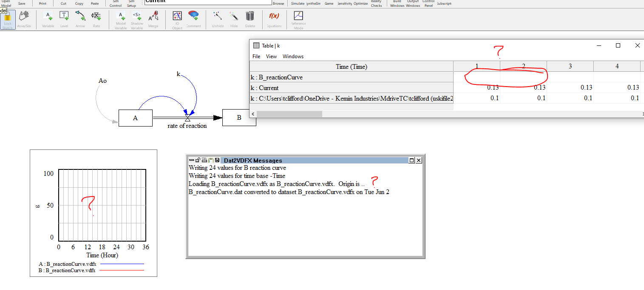Select the Delete trash can tool

[x=250, y=20]
